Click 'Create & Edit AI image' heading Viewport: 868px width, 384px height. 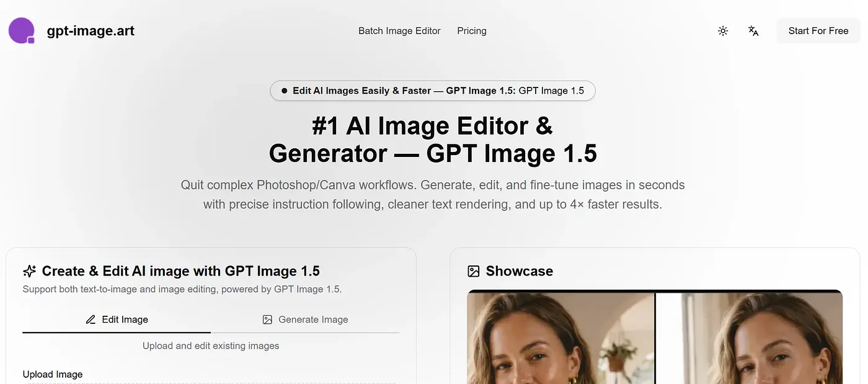(x=181, y=271)
